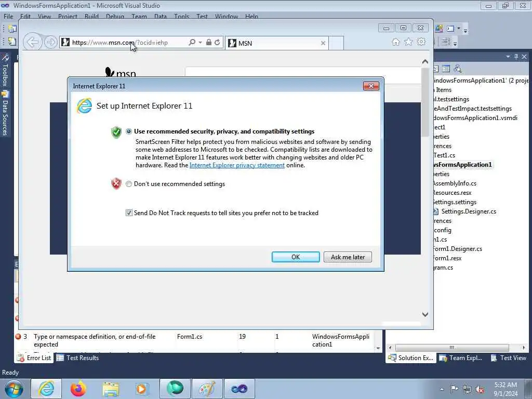This screenshot has width=532, height=399.
Task: Click View Class Diagram icon in Solution Explorer
Action: [457, 69]
